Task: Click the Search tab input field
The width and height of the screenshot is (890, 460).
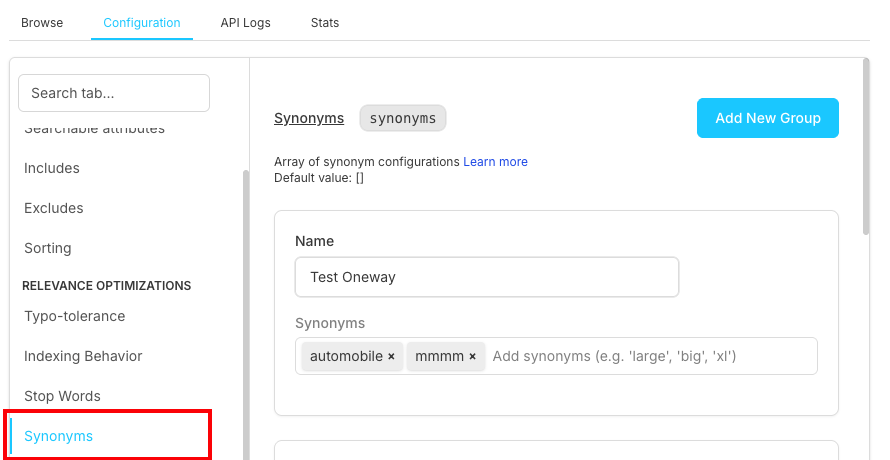Action: coord(114,93)
